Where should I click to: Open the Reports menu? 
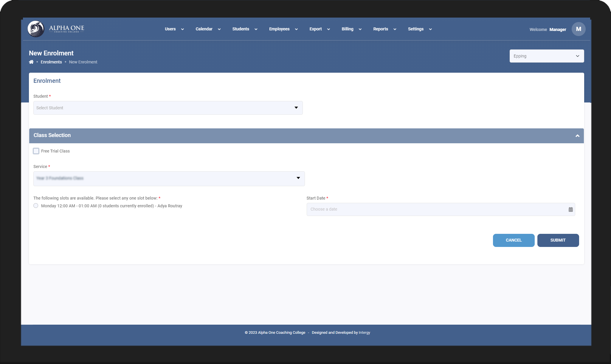point(384,29)
